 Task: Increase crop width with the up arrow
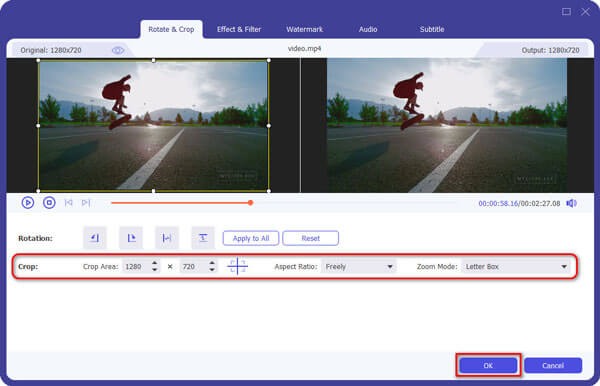(155, 263)
